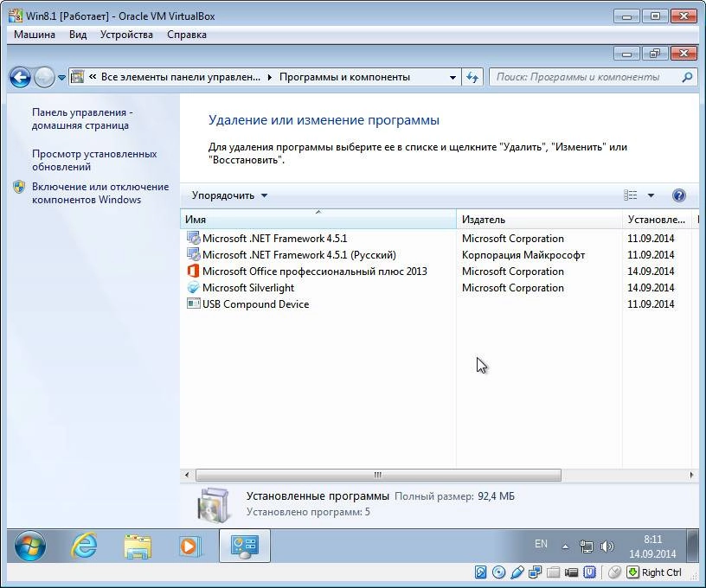This screenshot has width=706, height=588.
Task: Sort list by the Издатель column header
Action: point(539,220)
